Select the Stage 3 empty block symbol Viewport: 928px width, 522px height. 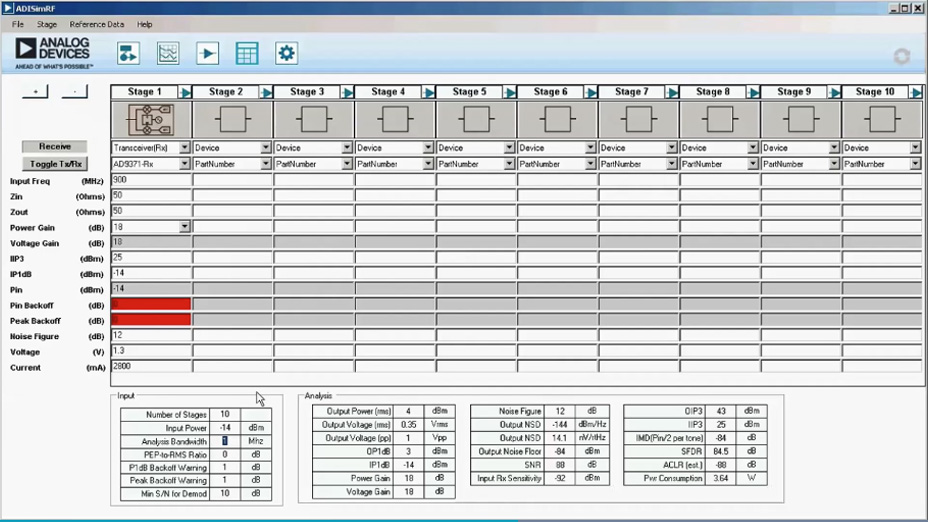click(x=313, y=119)
